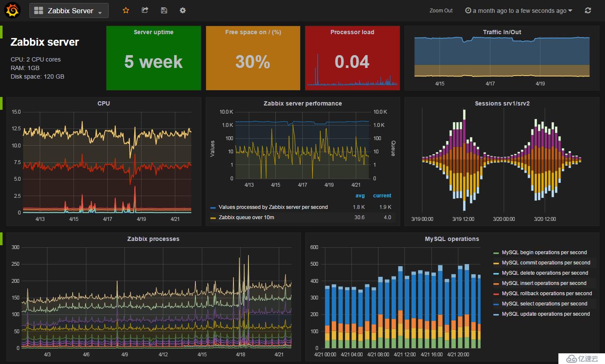Screen dimensions: 605x364
Task: Open color picker for MySQL rollback operations
Action: [496, 294]
